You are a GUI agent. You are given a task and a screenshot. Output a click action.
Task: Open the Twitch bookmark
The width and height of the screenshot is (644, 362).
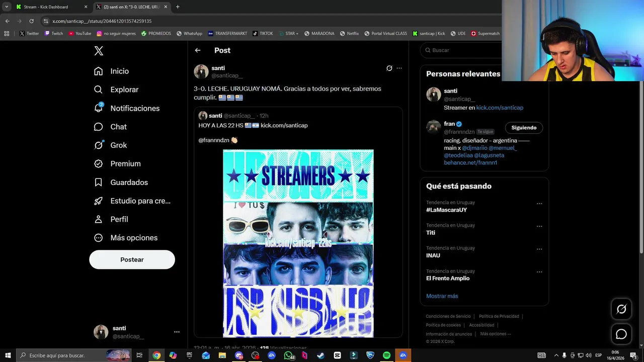pos(54,34)
